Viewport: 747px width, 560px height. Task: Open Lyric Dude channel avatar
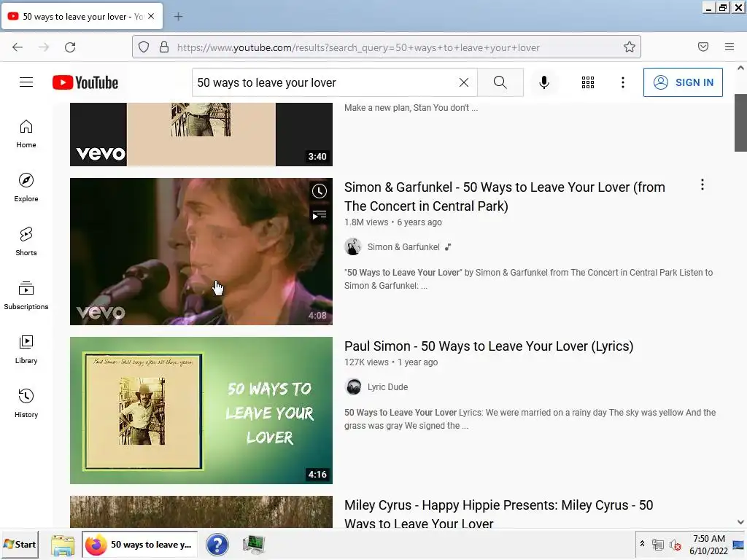[353, 386]
